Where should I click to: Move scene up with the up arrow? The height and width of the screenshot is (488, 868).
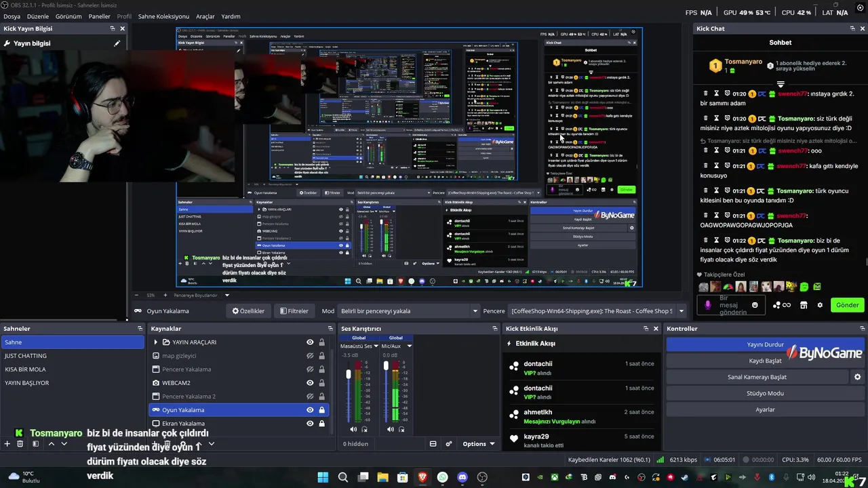(51, 444)
